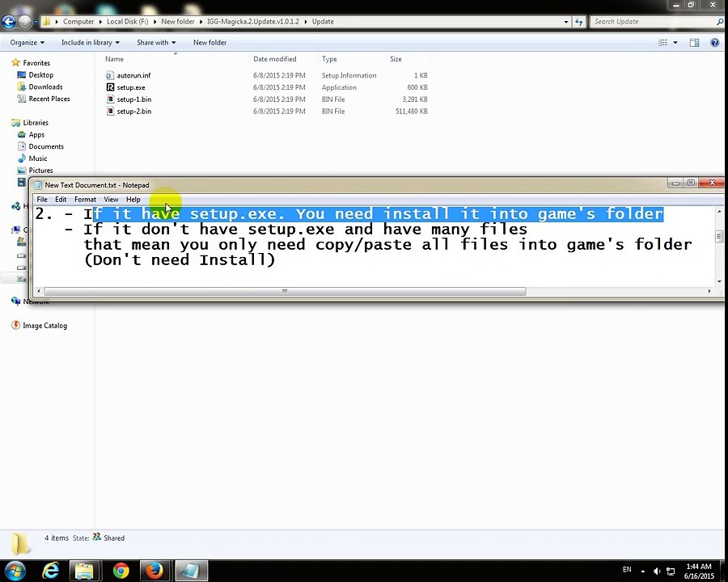Click the text line starting "that mean you only"

coord(387,245)
